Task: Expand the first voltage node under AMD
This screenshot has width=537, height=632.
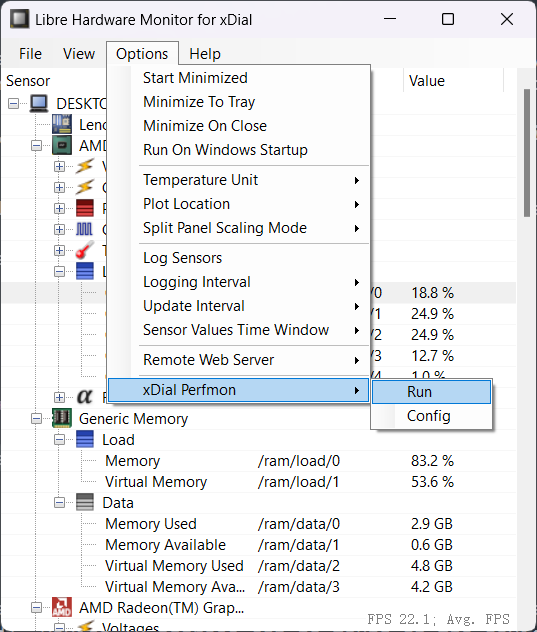Action: (59, 166)
